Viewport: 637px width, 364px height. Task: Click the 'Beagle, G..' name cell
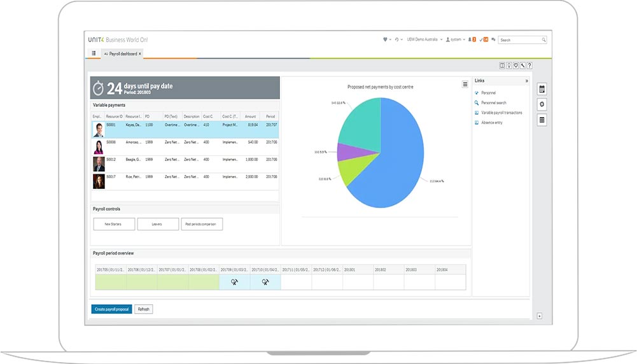click(133, 159)
